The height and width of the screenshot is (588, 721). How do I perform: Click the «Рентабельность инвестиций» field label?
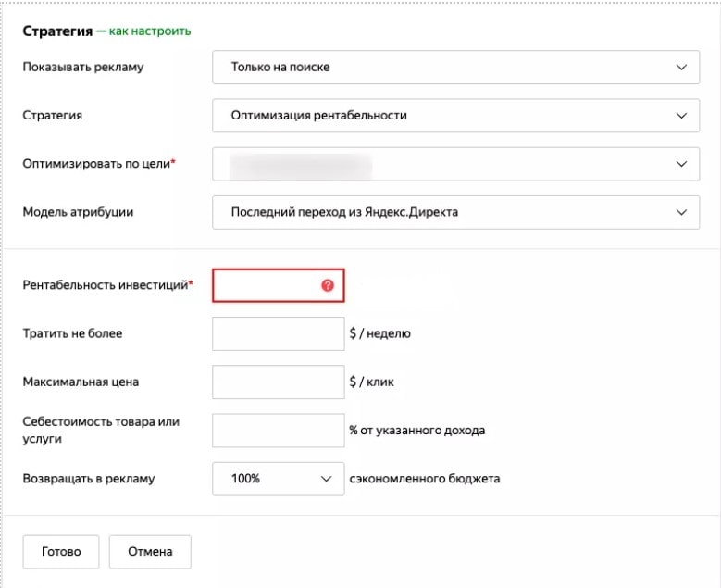point(107,285)
